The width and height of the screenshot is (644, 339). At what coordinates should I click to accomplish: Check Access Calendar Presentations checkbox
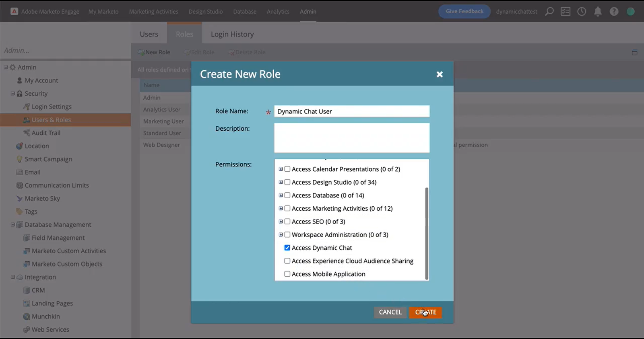pos(287,169)
